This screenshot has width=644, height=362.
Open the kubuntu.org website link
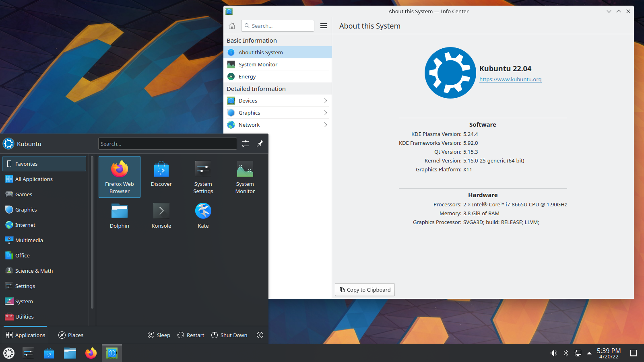click(510, 79)
